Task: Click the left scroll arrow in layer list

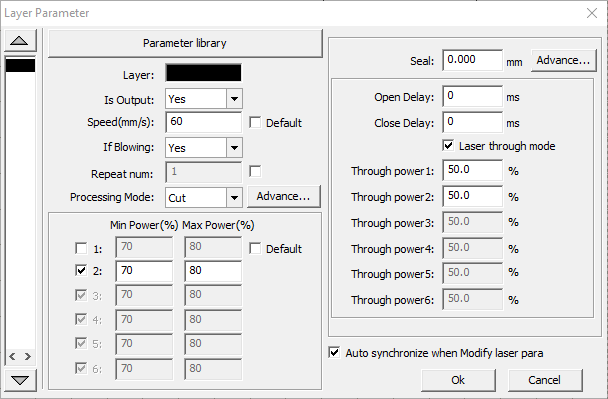Action: (12, 356)
